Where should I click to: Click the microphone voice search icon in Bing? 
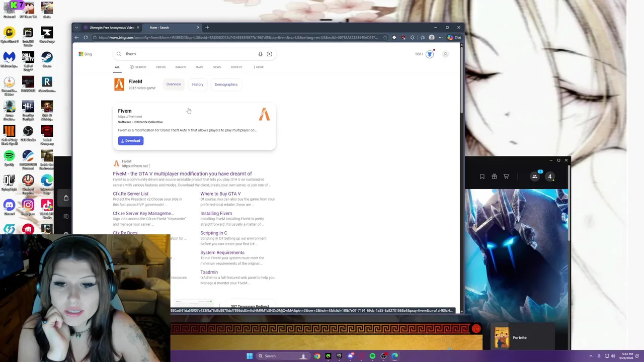coord(260,54)
